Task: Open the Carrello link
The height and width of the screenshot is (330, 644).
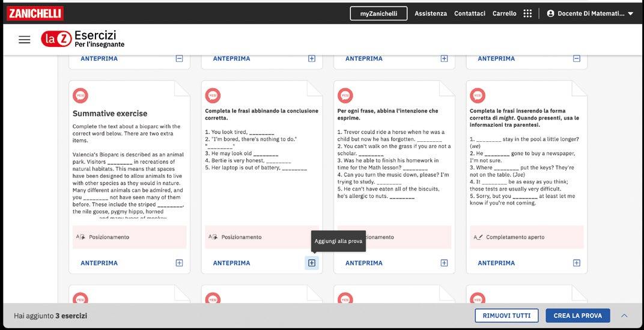Action: [505, 14]
